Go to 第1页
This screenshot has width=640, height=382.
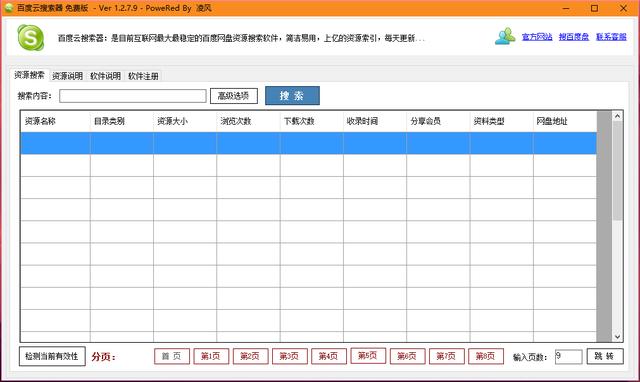(211, 356)
